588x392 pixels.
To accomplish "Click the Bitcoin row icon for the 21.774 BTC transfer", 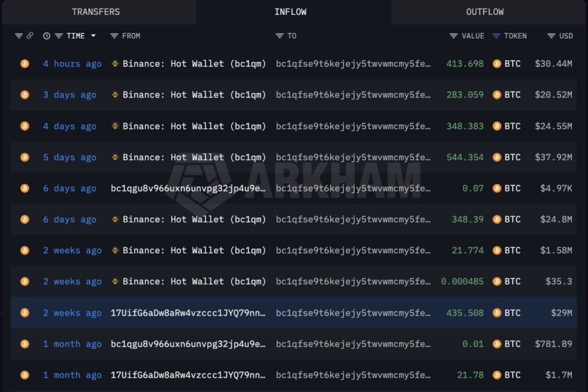I will click(25, 251).
